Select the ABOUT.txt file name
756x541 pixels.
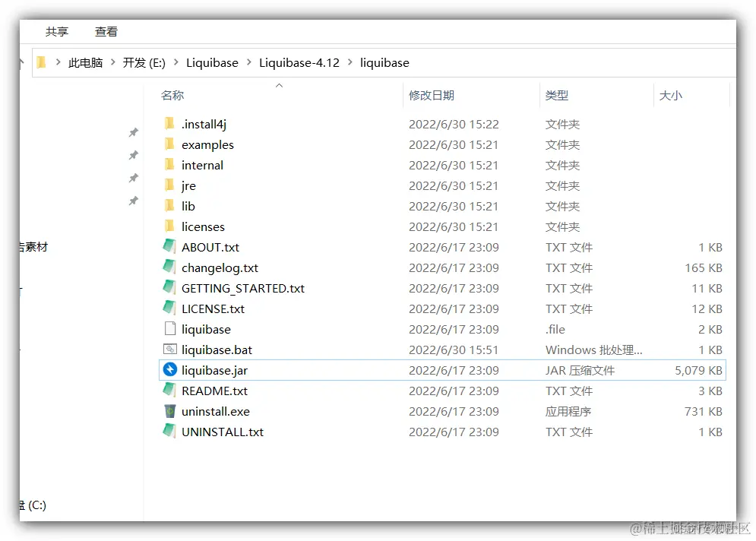(x=210, y=248)
